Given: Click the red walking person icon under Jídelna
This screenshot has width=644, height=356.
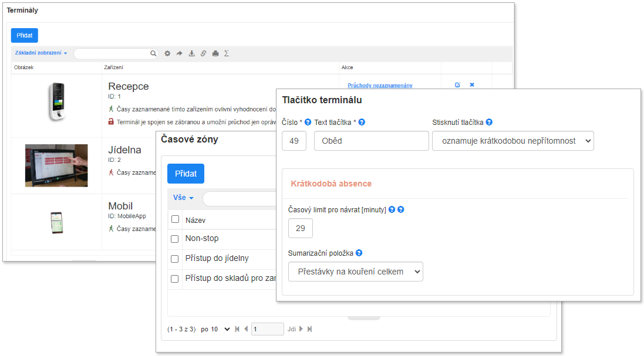Looking at the screenshot, I should (x=111, y=172).
